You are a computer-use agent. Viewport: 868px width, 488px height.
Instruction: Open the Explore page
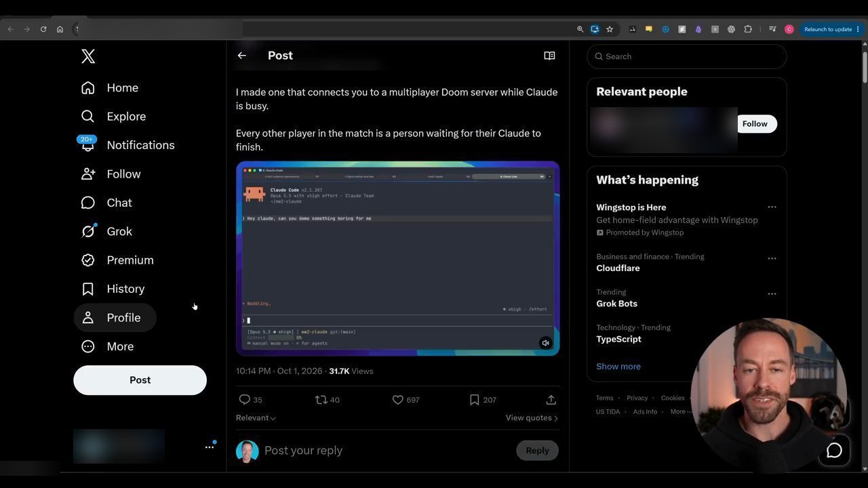click(x=113, y=117)
